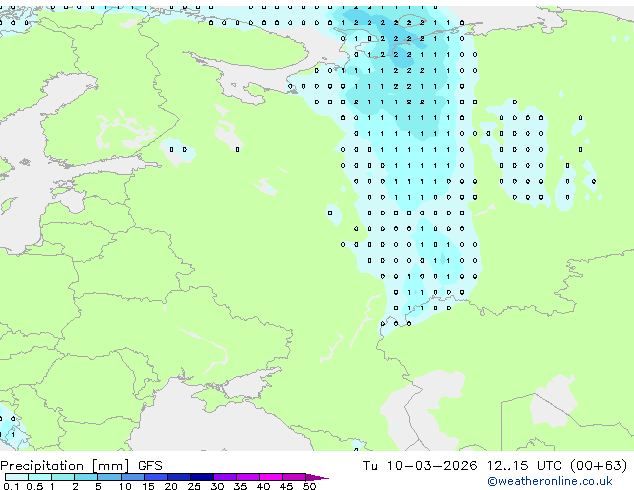634x490 pixels.
Task: Choose the 15–20 mm blue swatch
Action: click(156, 477)
